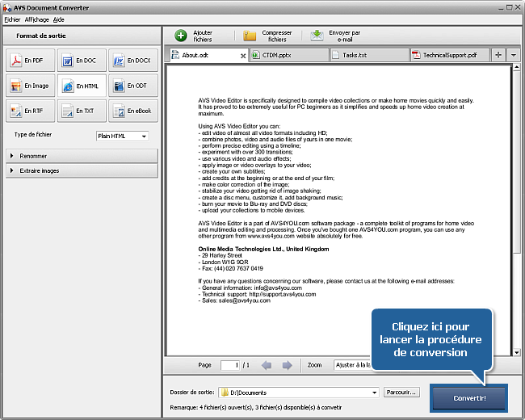This screenshot has height=420, width=525.
Task: Switch to the Tasks.txt tab
Action: (369, 55)
